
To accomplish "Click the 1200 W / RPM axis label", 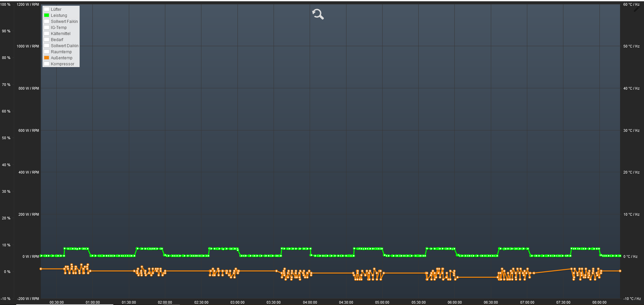I will (x=28, y=4).
